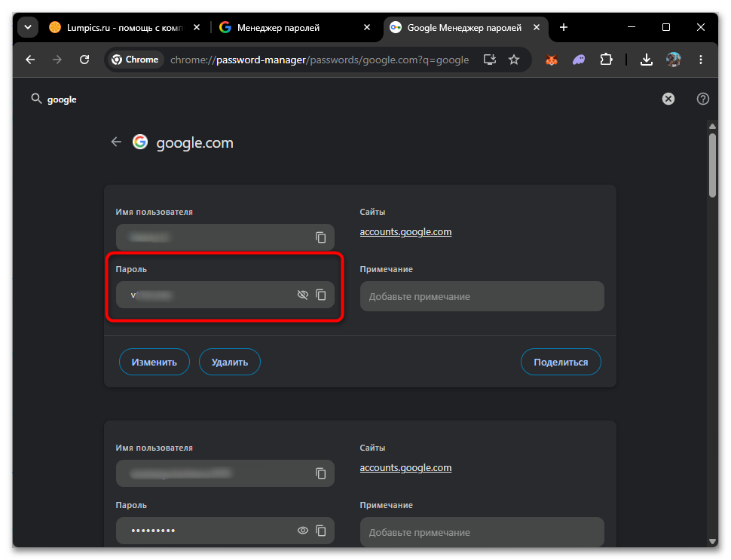Bookmark this page with the star icon
731x560 pixels.
514,60
